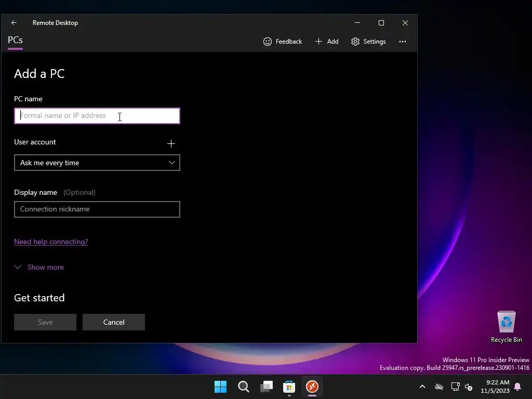532x399 pixels.
Task: Go back with the arrow in Remote Desktop
Action: point(14,23)
